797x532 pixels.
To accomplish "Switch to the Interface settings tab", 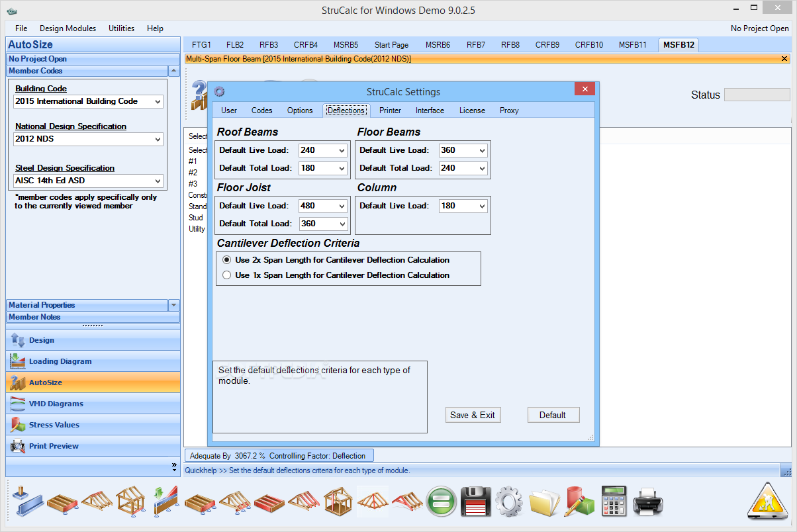I will (x=430, y=111).
